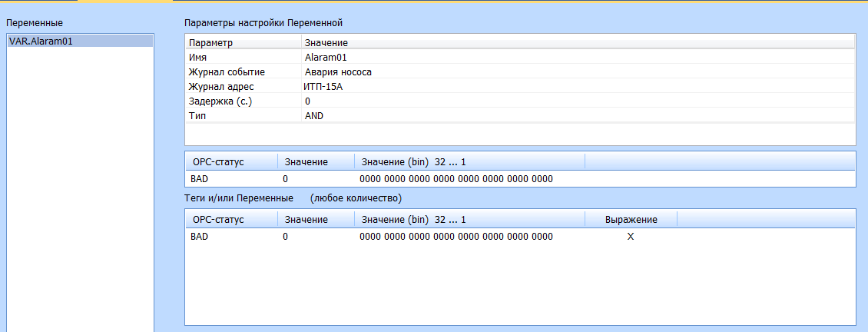Click OPC-статус header in the tags table
Image resolution: width=868 pixels, height=332 pixels.
(218, 220)
